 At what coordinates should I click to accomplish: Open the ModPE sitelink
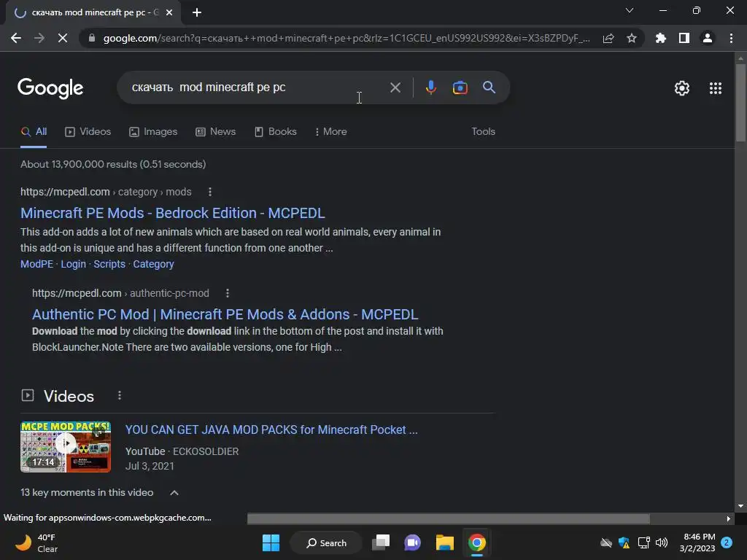tap(36, 264)
